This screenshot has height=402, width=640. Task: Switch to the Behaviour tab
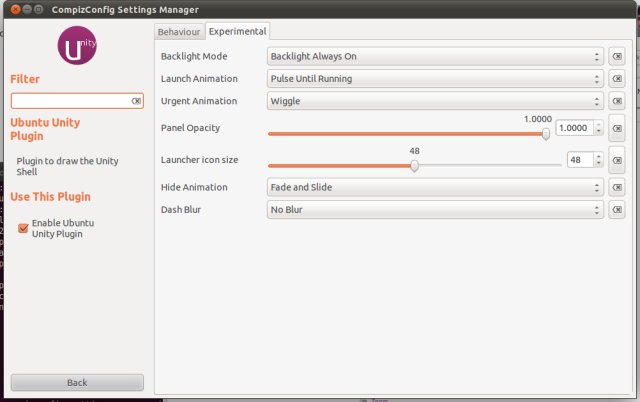coord(179,32)
